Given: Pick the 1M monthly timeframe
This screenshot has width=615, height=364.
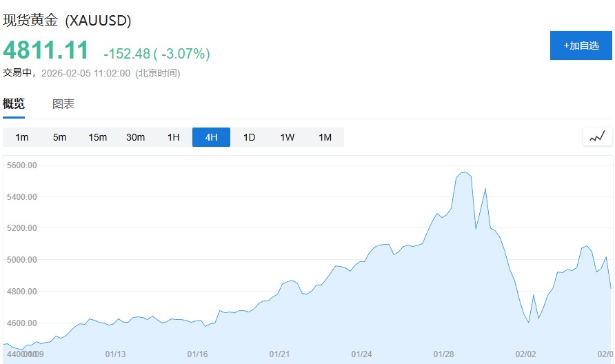Looking at the screenshot, I should 325,137.
